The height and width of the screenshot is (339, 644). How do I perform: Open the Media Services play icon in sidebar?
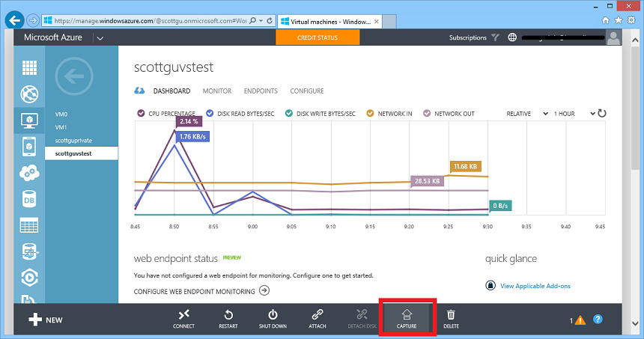pos(29,278)
